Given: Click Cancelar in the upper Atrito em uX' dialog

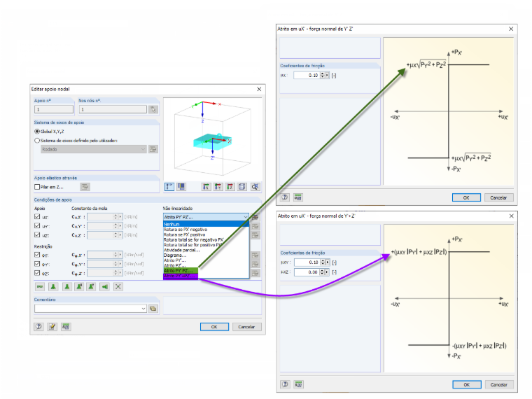Looking at the screenshot, I should click(498, 197).
